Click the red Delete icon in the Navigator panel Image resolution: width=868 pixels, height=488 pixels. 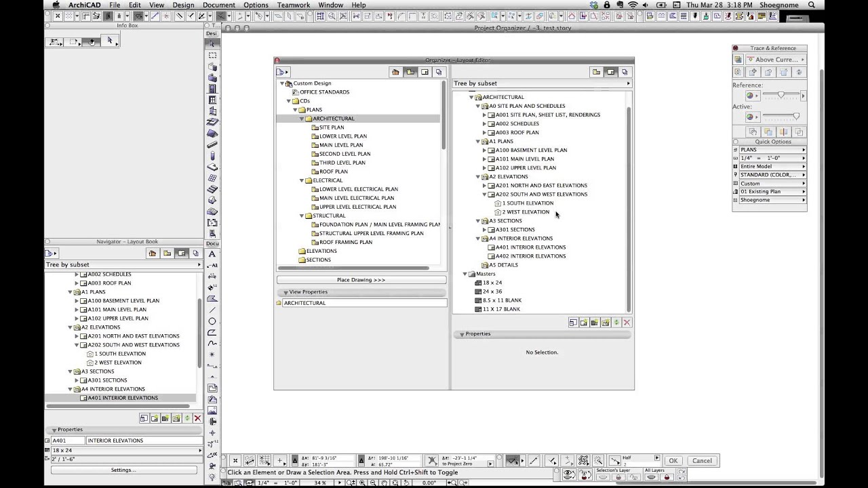197,418
